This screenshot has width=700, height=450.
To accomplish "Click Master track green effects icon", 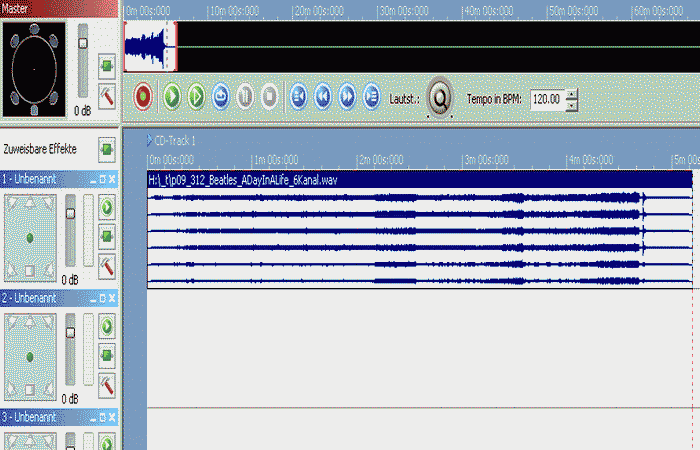I will (x=107, y=67).
